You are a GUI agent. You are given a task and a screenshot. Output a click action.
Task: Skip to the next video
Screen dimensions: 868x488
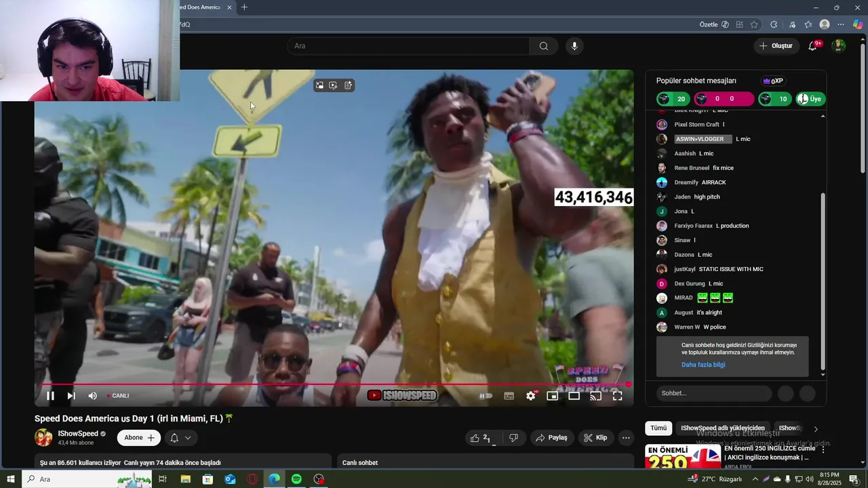71,396
